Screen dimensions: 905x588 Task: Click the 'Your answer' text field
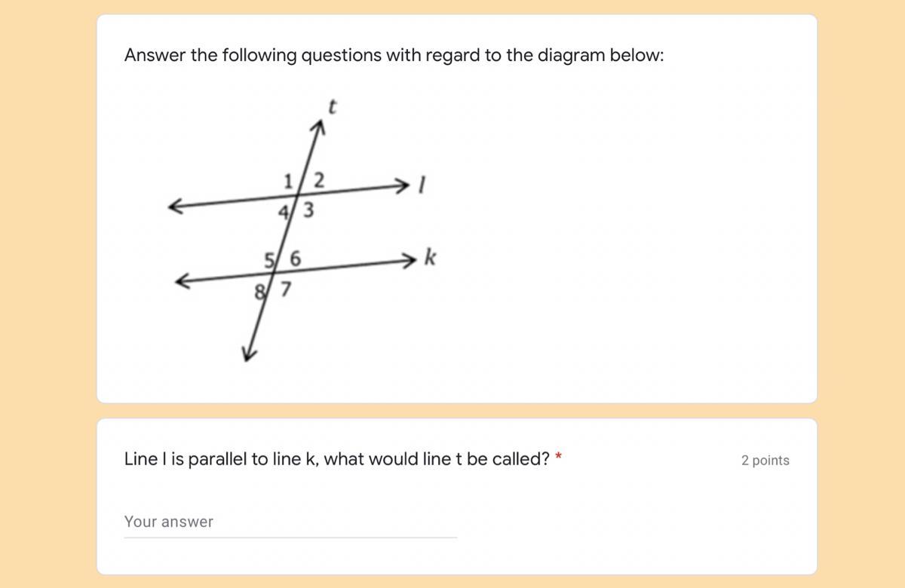tap(290, 522)
